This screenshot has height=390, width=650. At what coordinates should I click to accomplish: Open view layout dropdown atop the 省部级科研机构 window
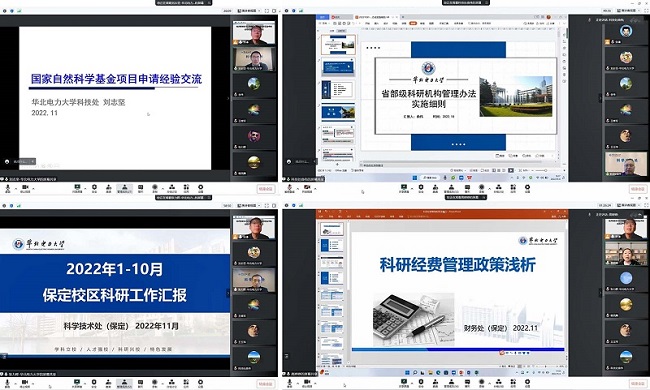pyautogui.click(x=628, y=10)
